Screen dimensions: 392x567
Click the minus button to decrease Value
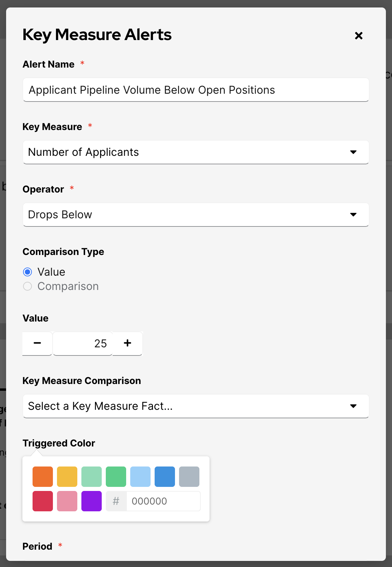(37, 343)
